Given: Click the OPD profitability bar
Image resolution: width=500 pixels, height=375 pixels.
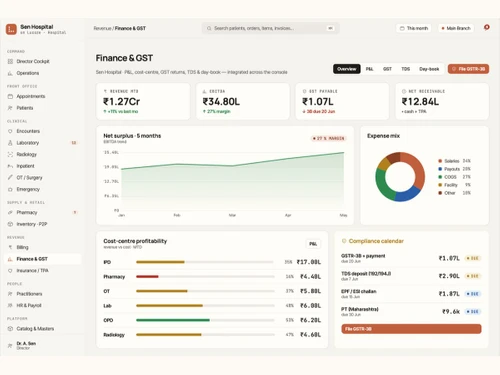Looking at the screenshot, I should click(x=205, y=320).
